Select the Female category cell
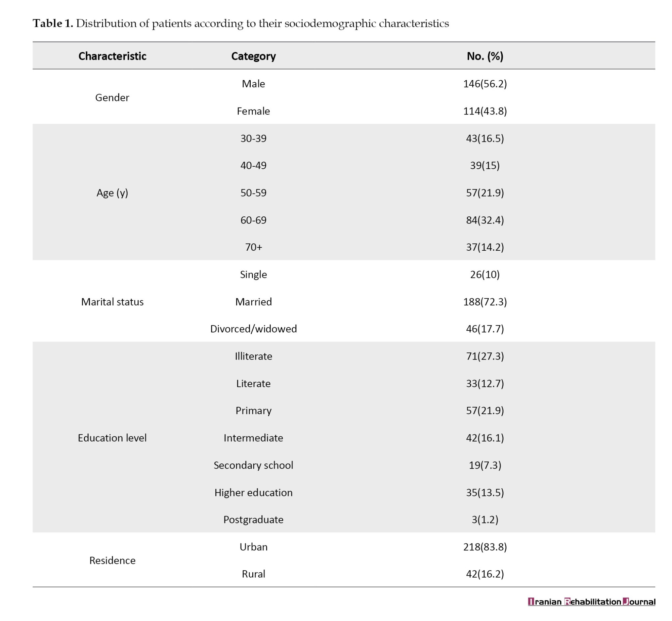This screenshot has height=621, width=672. (x=253, y=111)
